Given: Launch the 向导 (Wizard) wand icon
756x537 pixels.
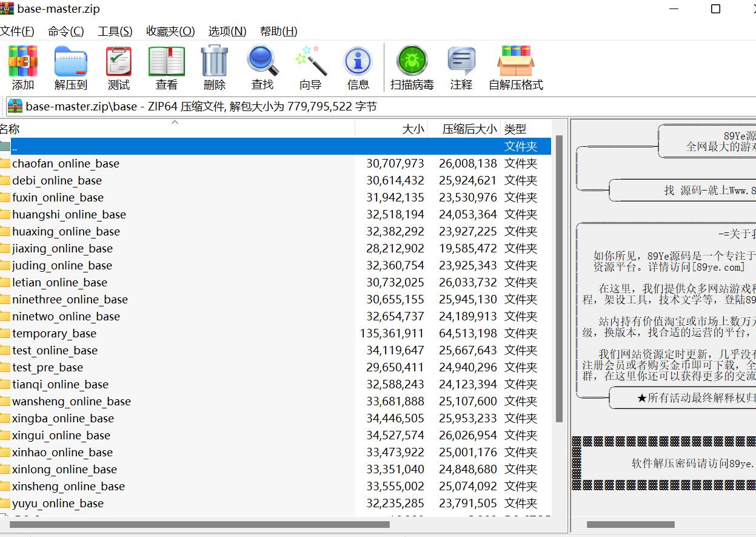Looking at the screenshot, I should (310, 61).
